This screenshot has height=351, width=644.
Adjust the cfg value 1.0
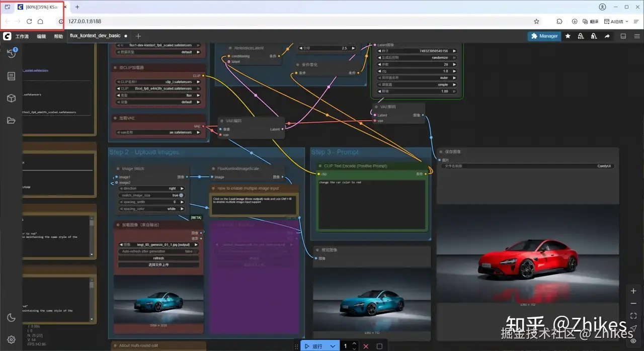(x=416, y=71)
